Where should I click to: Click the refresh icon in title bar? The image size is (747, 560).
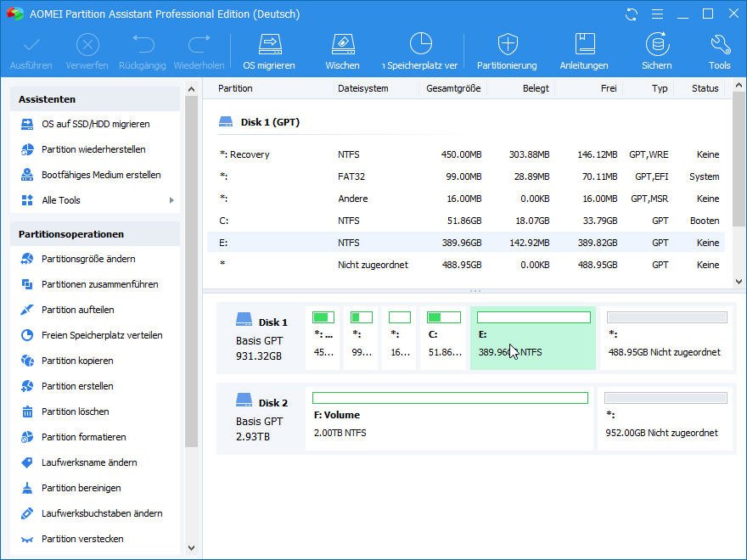(x=631, y=14)
